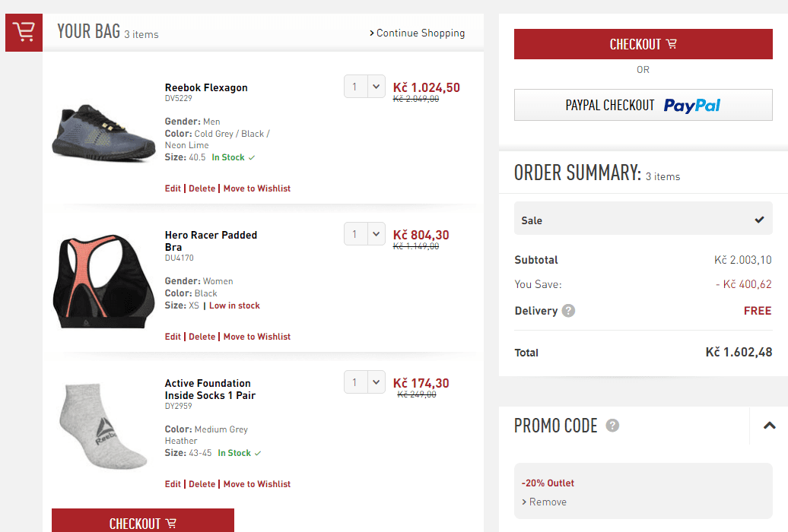
Task: Move Active Foundation Socks to Wishlist
Action: pyautogui.click(x=256, y=484)
